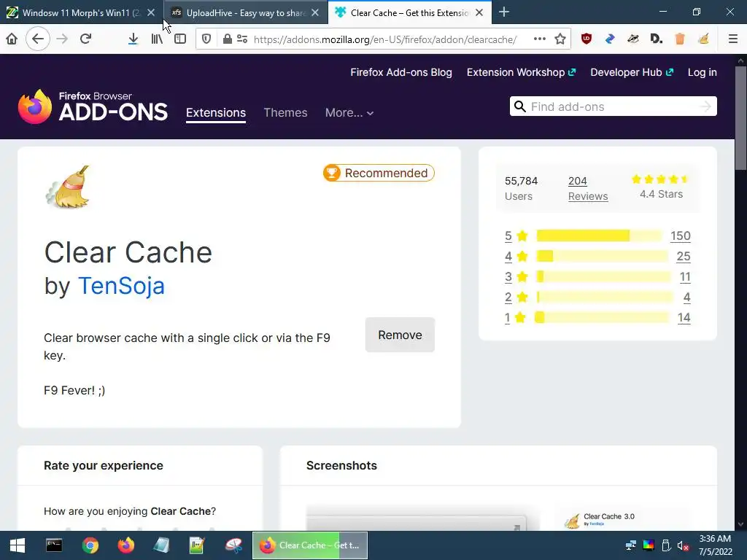Viewport: 747px width, 560px height.
Task: Reload the current page
Action: click(86, 39)
